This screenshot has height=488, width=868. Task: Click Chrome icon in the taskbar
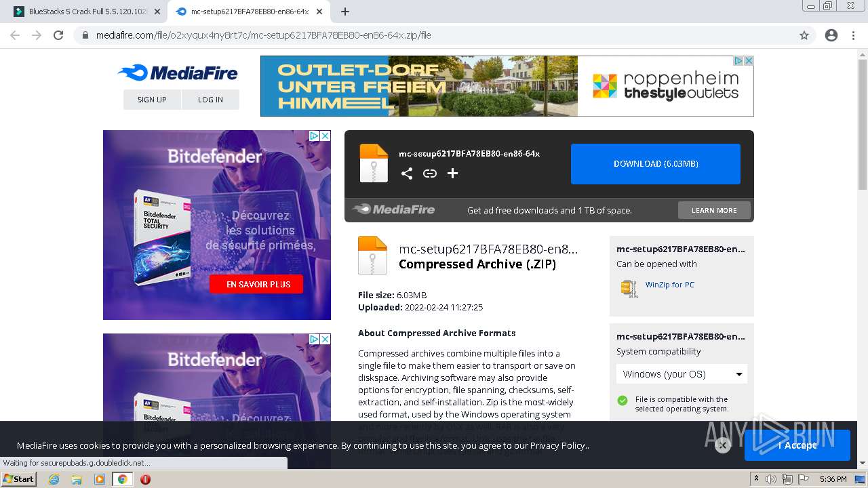(x=123, y=479)
